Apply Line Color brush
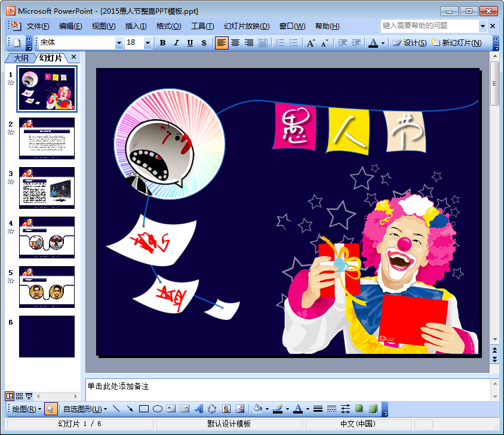Screen dimensions: 504x435 click(278, 409)
